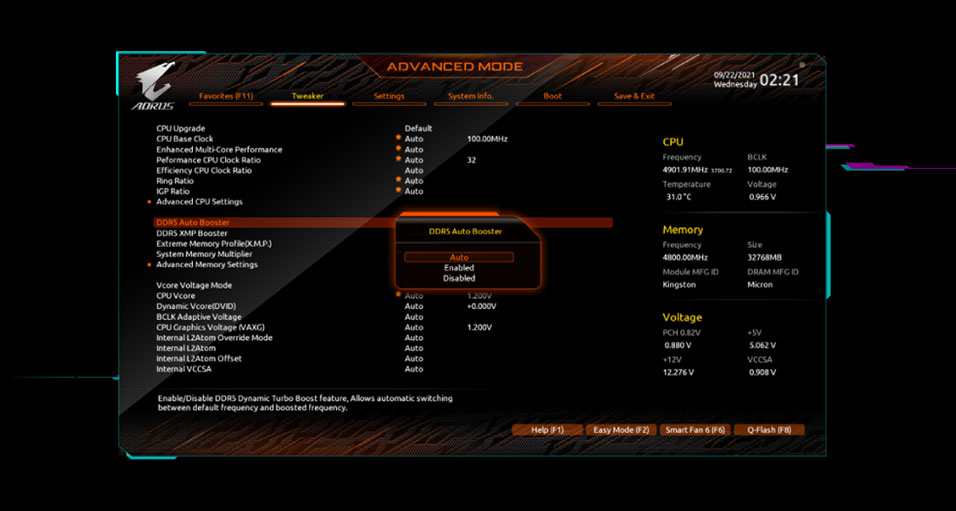Image resolution: width=956 pixels, height=511 pixels.
Task: Switch to Easy Mode (F2)
Action: point(620,430)
